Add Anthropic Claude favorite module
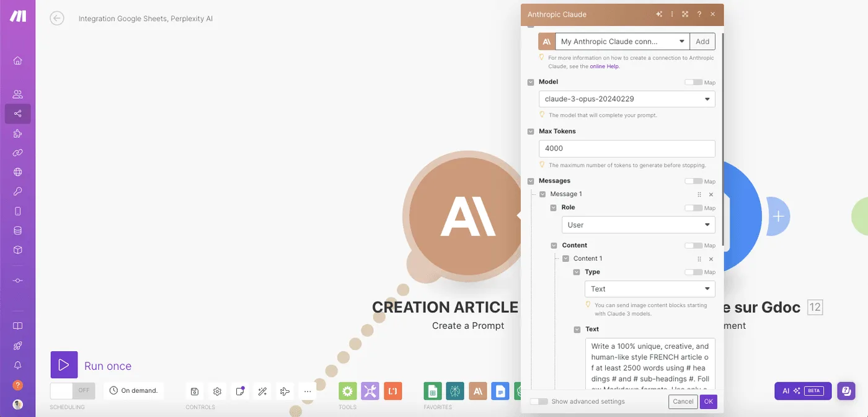Screen dimensions: 868x417 tap(478, 391)
